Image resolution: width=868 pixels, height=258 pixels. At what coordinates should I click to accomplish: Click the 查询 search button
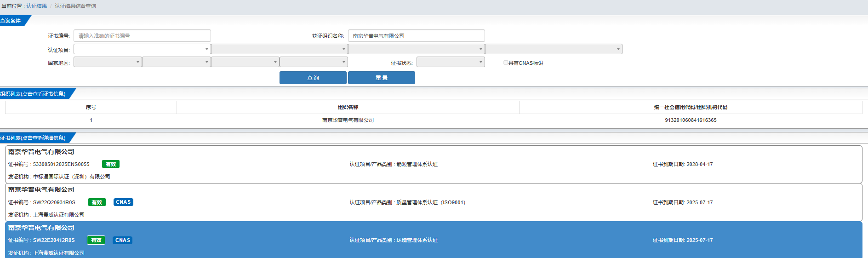(x=313, y=78)
